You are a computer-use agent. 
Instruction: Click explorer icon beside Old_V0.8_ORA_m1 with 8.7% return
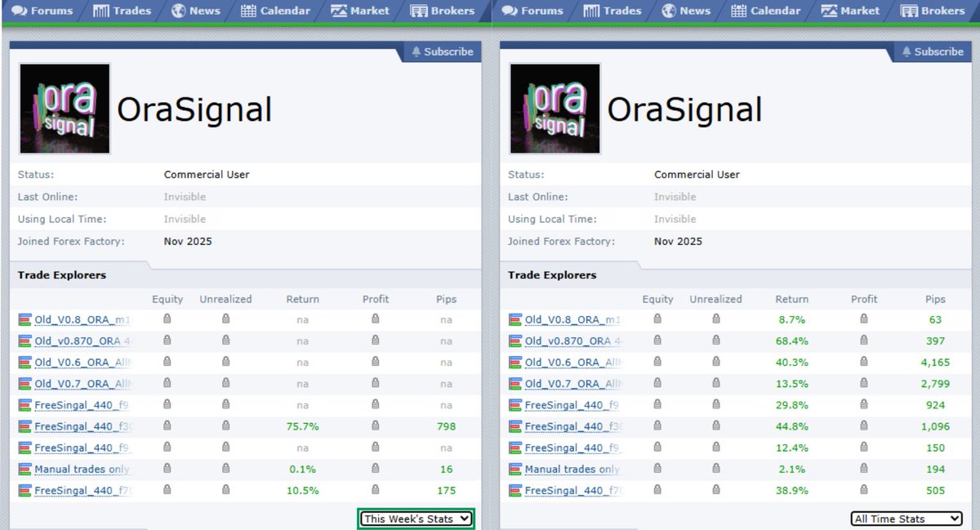[x=514, y=319]
